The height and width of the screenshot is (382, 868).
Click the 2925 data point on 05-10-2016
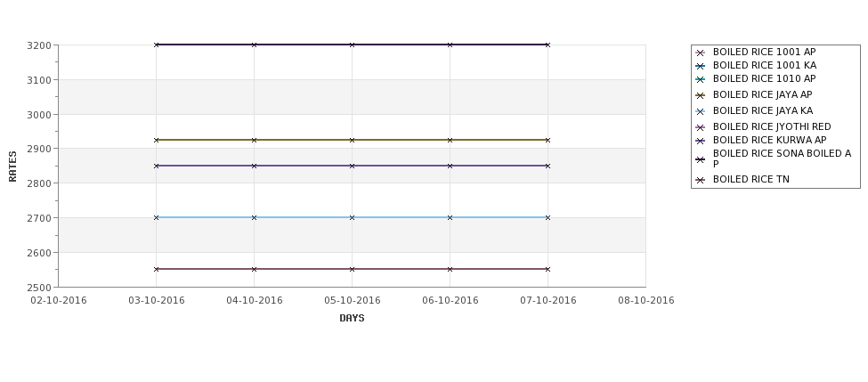[352, 140]
